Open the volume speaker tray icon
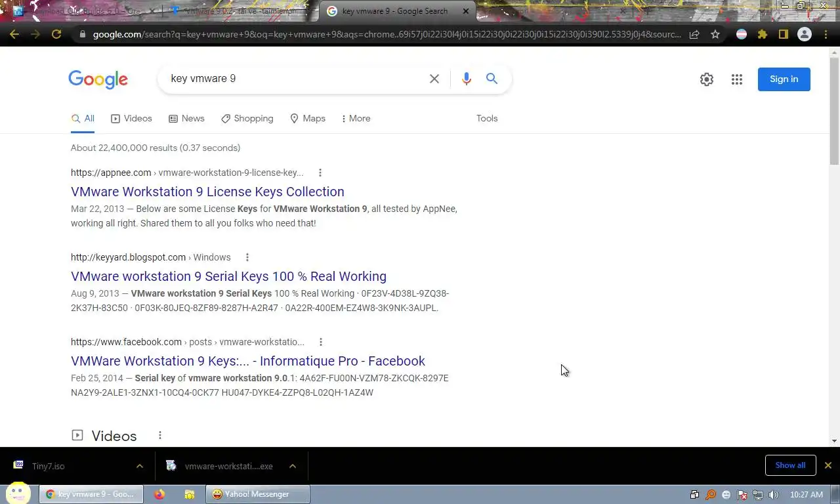Viewport: 840px width, 504px height. 774,495
